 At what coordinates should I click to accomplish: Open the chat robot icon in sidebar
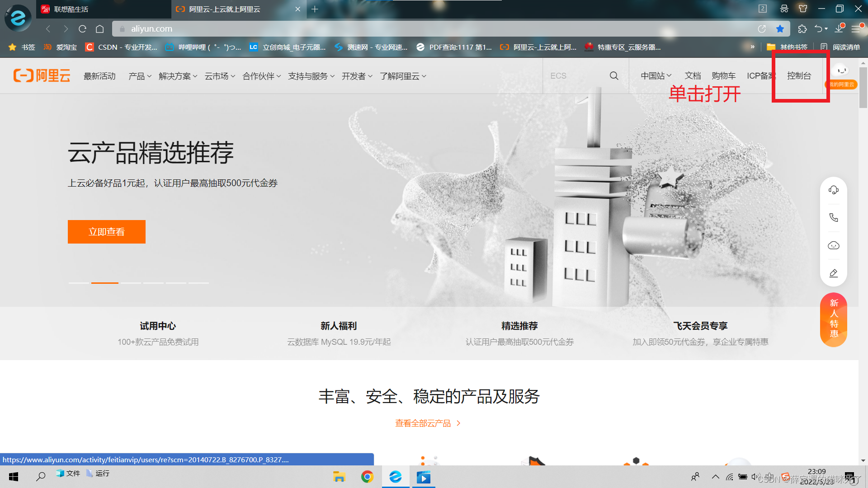click(834, 245)
